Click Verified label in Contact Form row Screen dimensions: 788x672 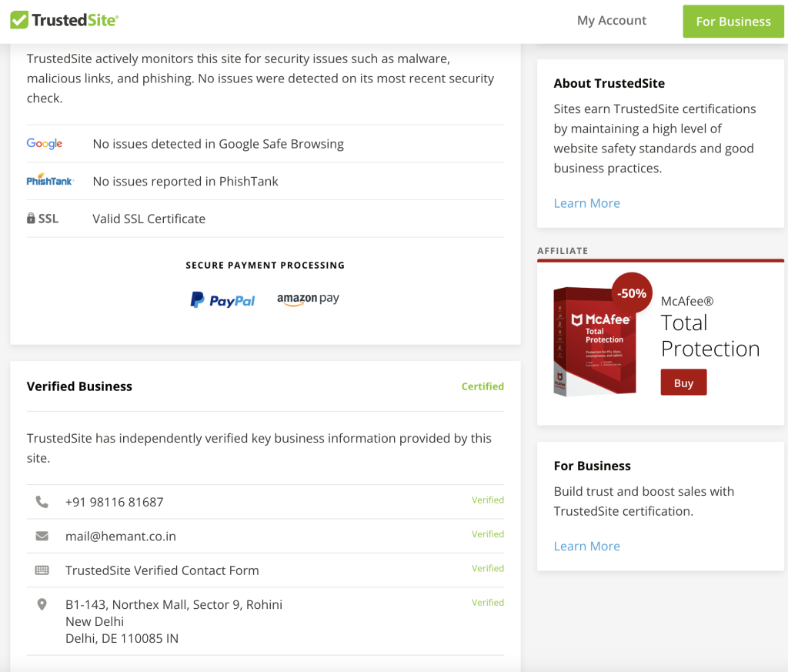click(487, 568)
